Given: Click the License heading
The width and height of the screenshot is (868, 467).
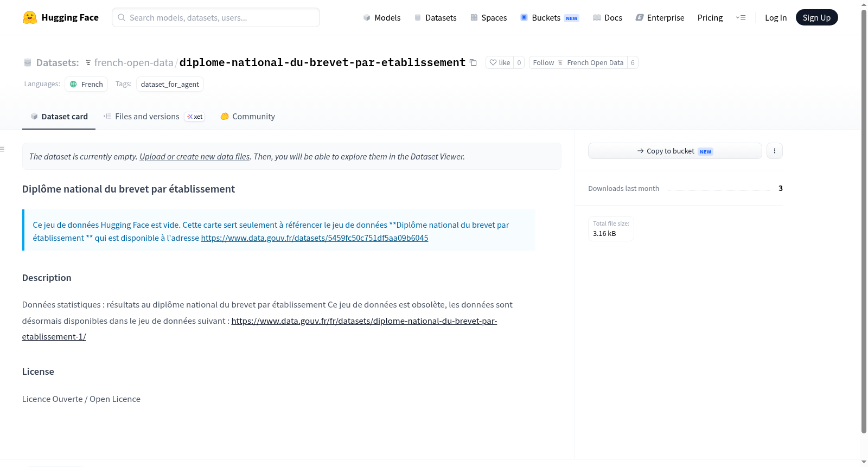Looking at the screenshot, I should point(38,372).
